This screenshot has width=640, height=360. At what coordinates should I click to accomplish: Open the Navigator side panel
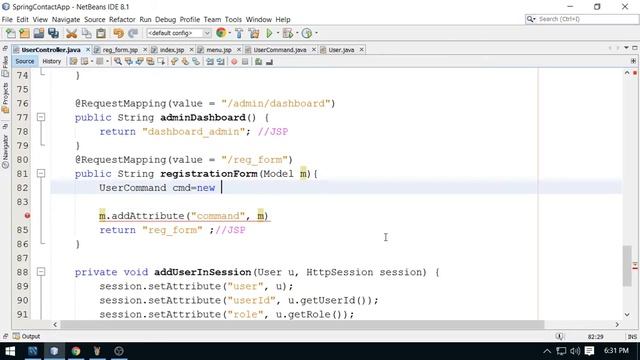click(x=5, y=151)
